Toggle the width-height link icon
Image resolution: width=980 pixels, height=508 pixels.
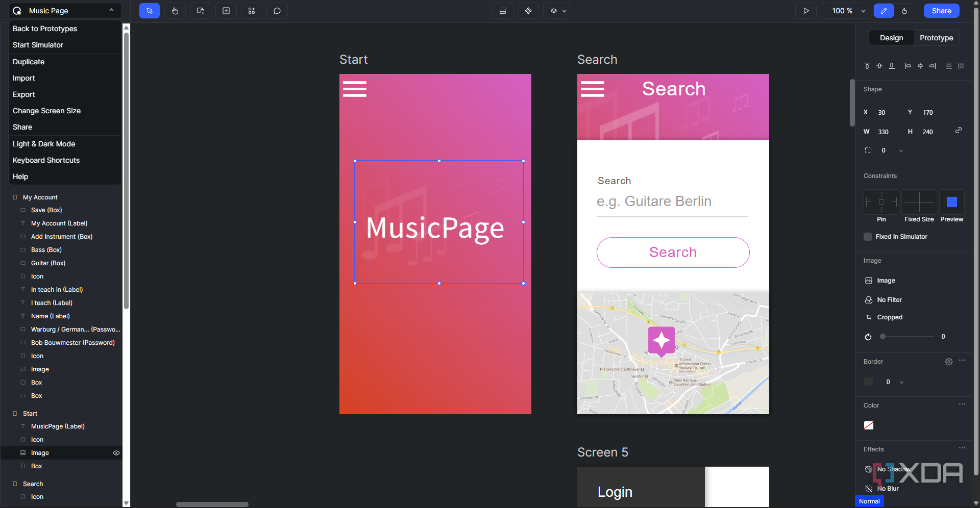coord(959,131)
